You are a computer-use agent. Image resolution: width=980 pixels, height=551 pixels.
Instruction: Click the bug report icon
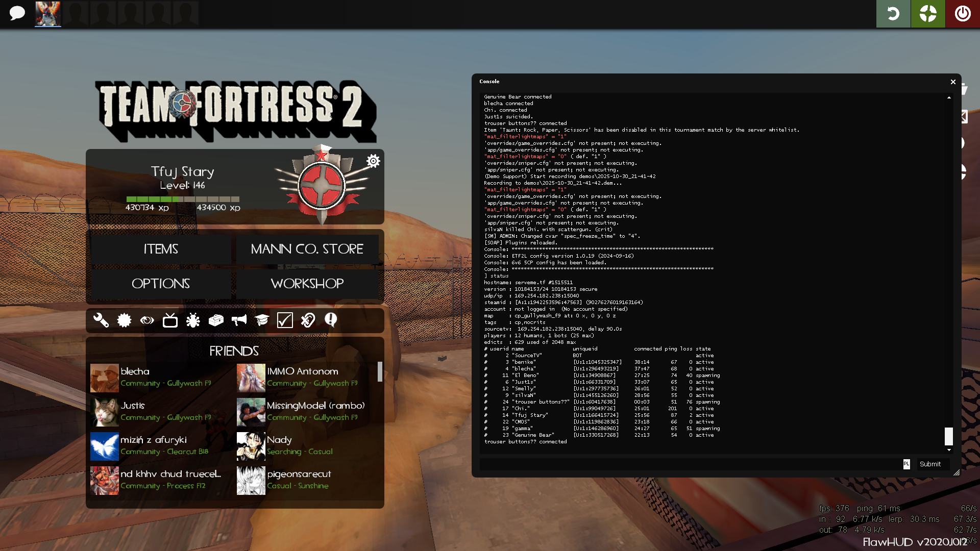(193, 320)
